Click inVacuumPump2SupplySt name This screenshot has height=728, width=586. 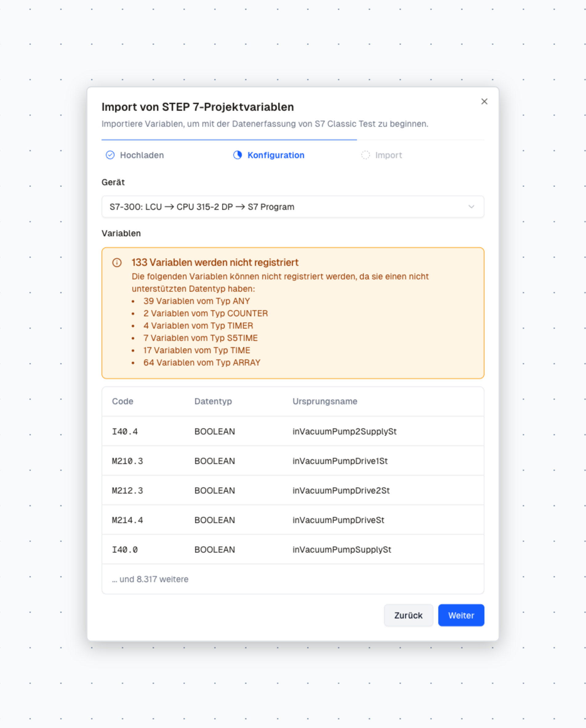pos(344,431)
